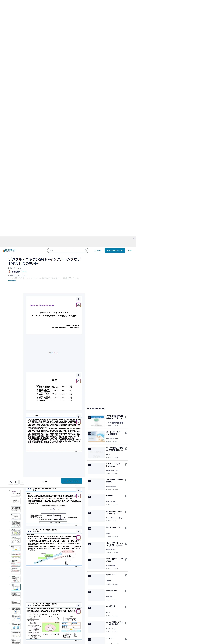The height and width of the screenshot is (644, 205).
Task: Save the presentation with the bookmark icon
Action: [x=16, y=482]
